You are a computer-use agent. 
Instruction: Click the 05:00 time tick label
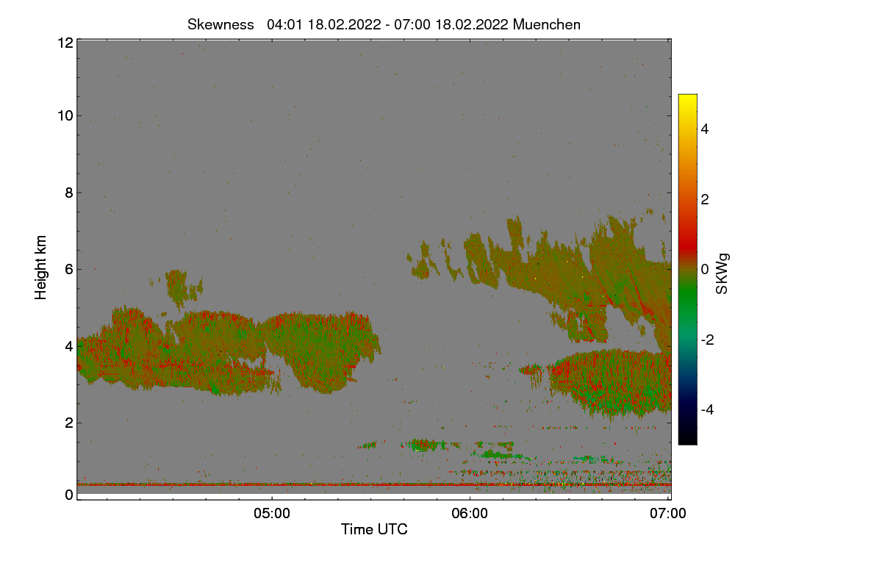[271, 514]
